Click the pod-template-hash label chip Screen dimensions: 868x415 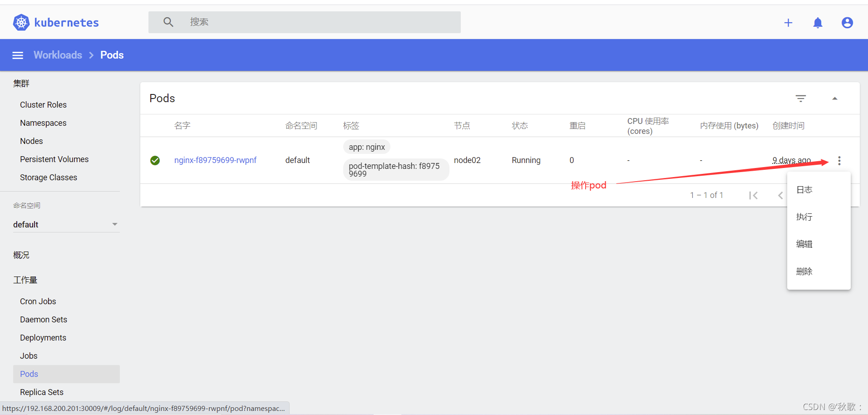tap(396, 170)
